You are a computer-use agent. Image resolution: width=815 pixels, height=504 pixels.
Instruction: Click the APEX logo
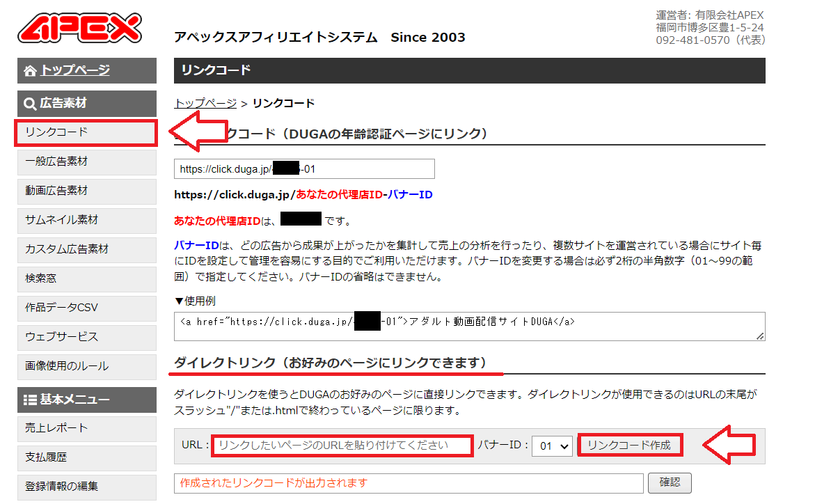click(79, 28)
